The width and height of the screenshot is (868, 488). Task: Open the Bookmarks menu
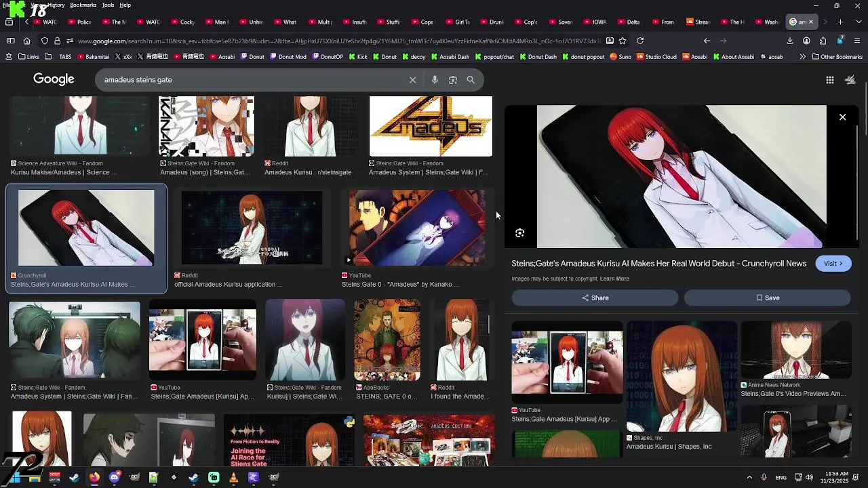(x=83, y=5)
